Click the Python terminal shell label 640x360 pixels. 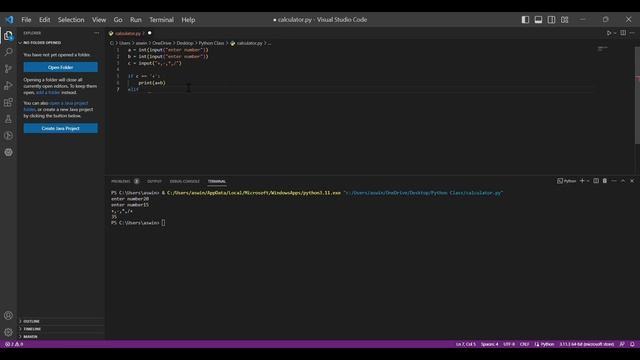coord(567,181)
